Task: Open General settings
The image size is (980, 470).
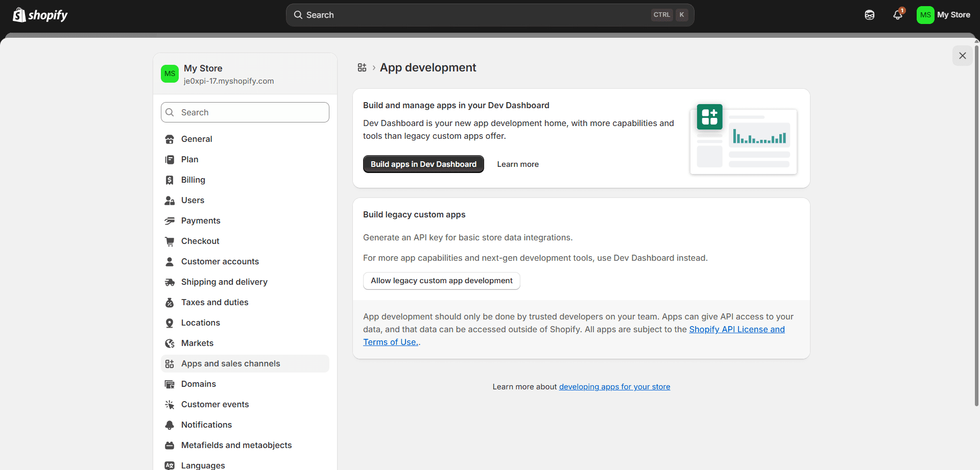Action: pos(245,139)
